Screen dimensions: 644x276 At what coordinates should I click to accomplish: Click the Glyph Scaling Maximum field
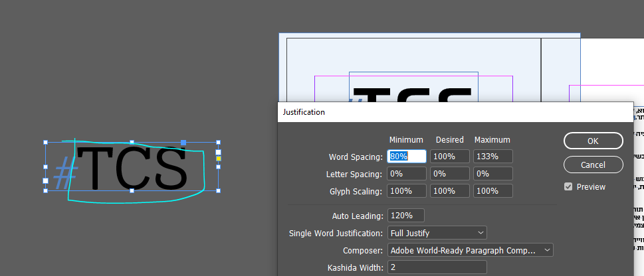click(x=492, y=191)
